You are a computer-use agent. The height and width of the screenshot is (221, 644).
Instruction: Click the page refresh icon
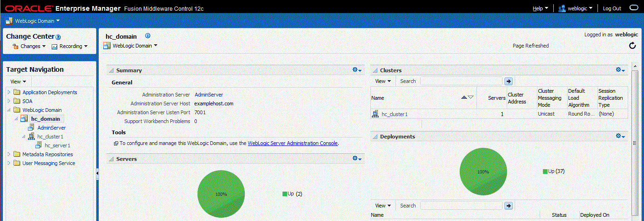coord(632,46)
